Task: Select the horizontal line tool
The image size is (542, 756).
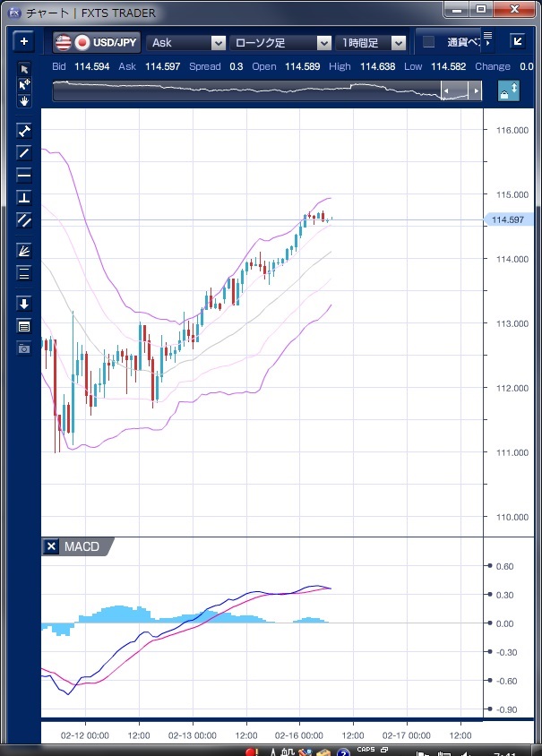Action: [x=24, y=175]
